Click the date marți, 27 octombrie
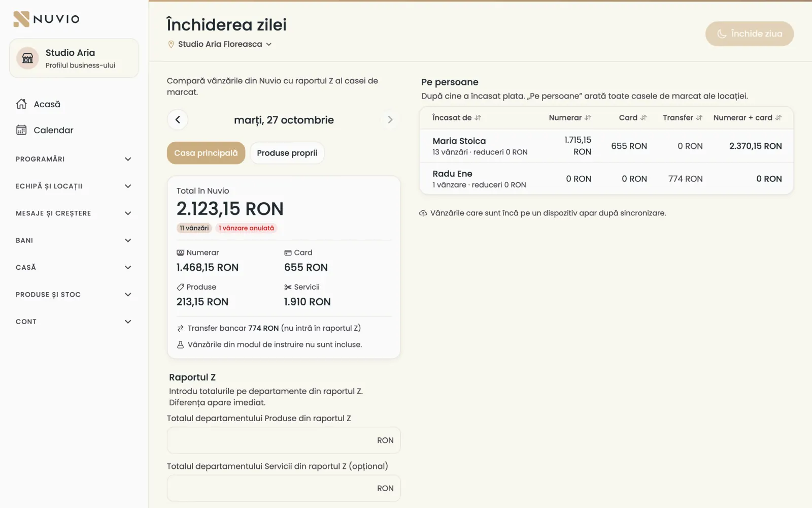Screen dimensions: 812x508 (284, 120)
